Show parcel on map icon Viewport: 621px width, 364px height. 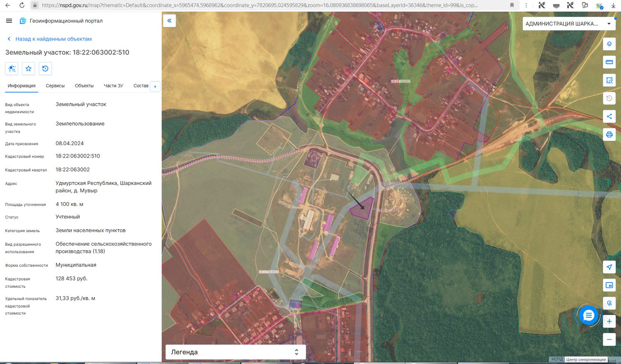click(x=12, y=69)
